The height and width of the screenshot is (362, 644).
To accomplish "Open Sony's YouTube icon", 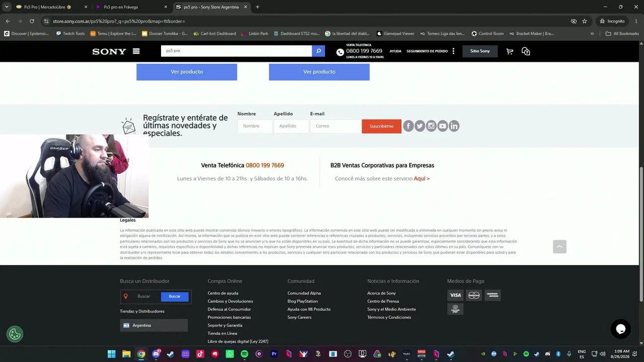I will (443, 126).
